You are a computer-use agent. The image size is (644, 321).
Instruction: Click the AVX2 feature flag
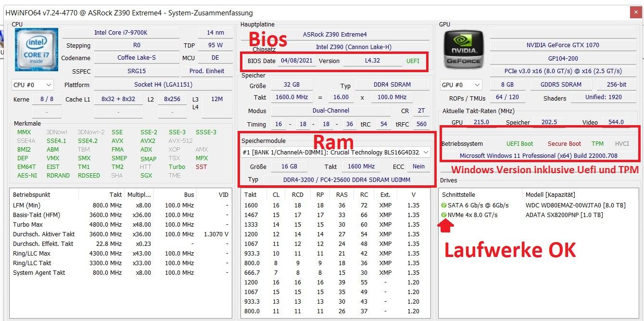(148, 141)
